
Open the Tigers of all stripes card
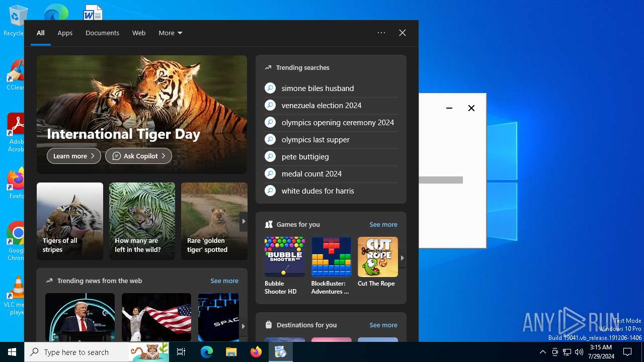(x=70, y=221)
